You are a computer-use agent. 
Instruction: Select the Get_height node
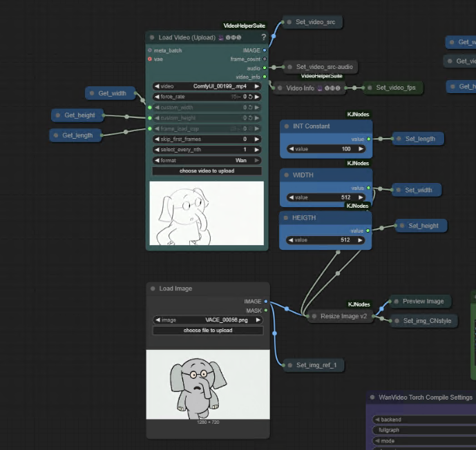[x=77, y=115]
